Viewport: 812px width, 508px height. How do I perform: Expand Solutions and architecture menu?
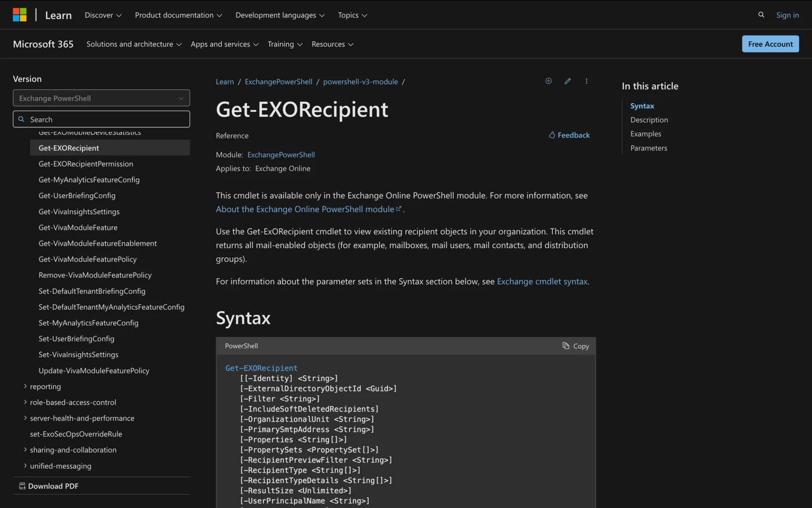coord(134,44)
